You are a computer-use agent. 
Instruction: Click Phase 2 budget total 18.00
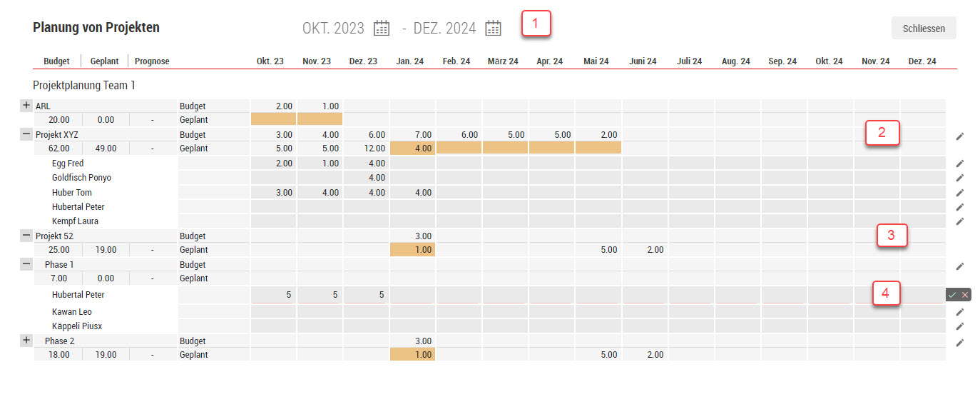[58, 354]
